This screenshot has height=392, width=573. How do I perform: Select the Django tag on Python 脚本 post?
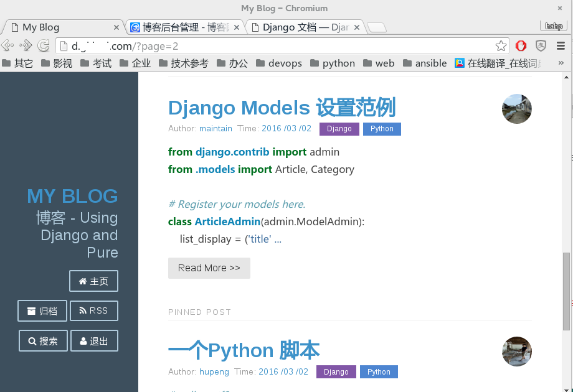click(336, 372)
